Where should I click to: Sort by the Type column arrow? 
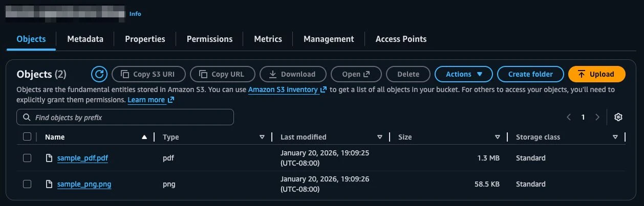click(x=262, y=137)
